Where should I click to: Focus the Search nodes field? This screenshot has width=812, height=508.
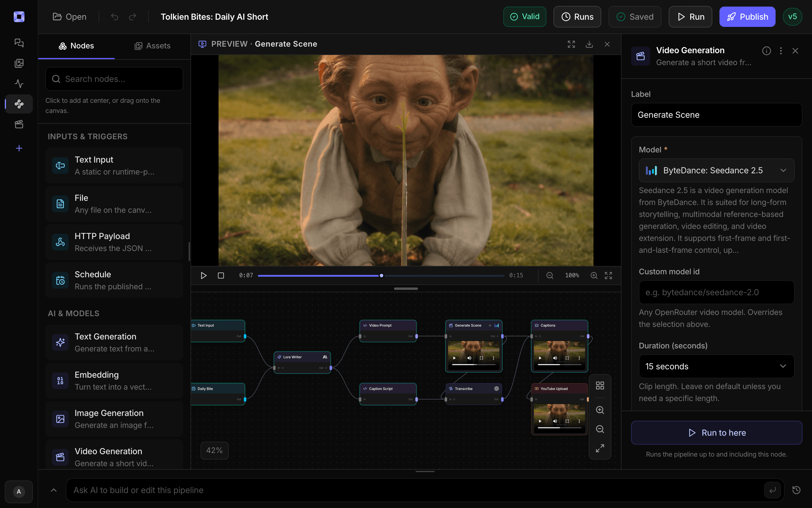(114, 79)
